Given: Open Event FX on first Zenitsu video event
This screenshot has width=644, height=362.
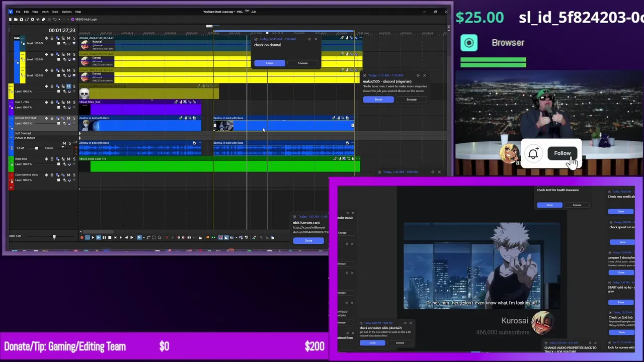Looking at the screenshot, I should tap(194, 118).
